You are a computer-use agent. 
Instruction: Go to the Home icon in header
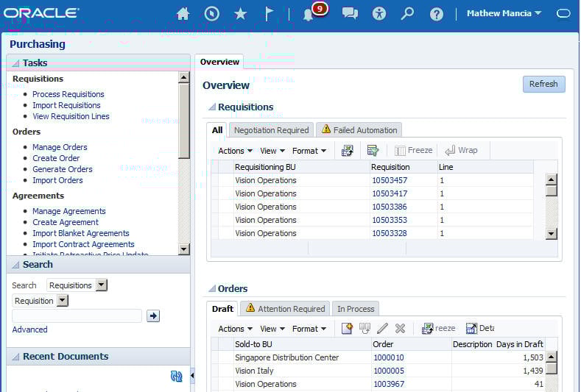(183, 14)
